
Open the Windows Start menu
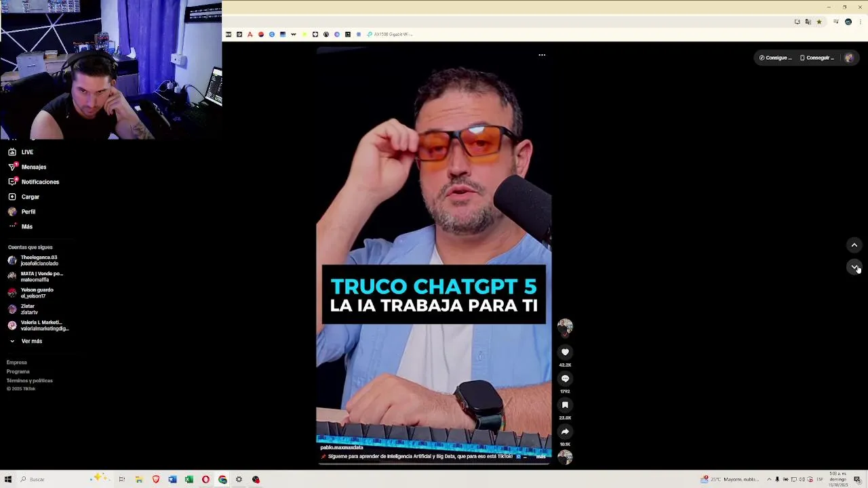coord(8,479)
